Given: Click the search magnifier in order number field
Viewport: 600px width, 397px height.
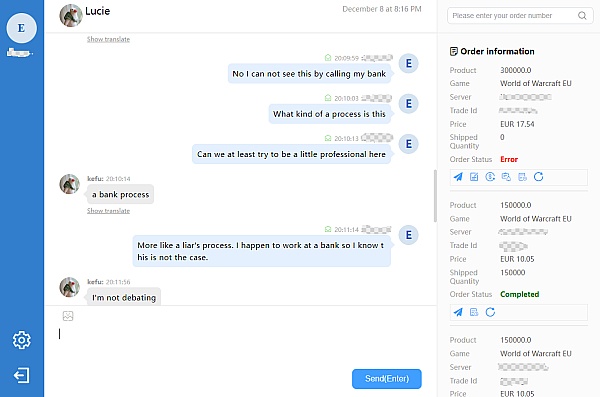Looking at the screenshot, I should [582, 16].
